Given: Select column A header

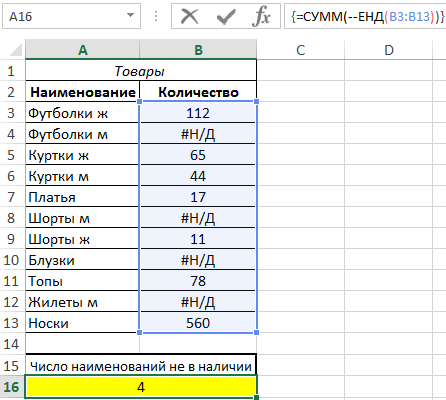Looking at the screenshot, I should [x=82, y=50].
